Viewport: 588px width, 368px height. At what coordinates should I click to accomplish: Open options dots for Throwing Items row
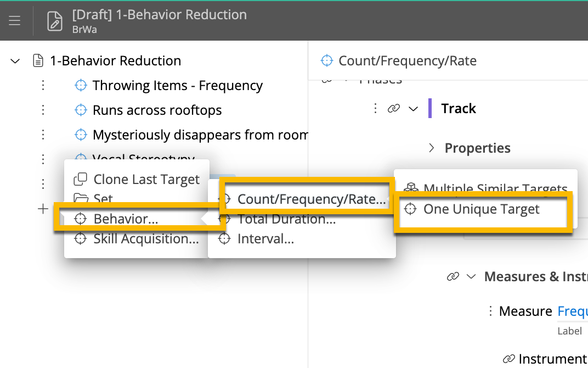click(x=43, y=85)
